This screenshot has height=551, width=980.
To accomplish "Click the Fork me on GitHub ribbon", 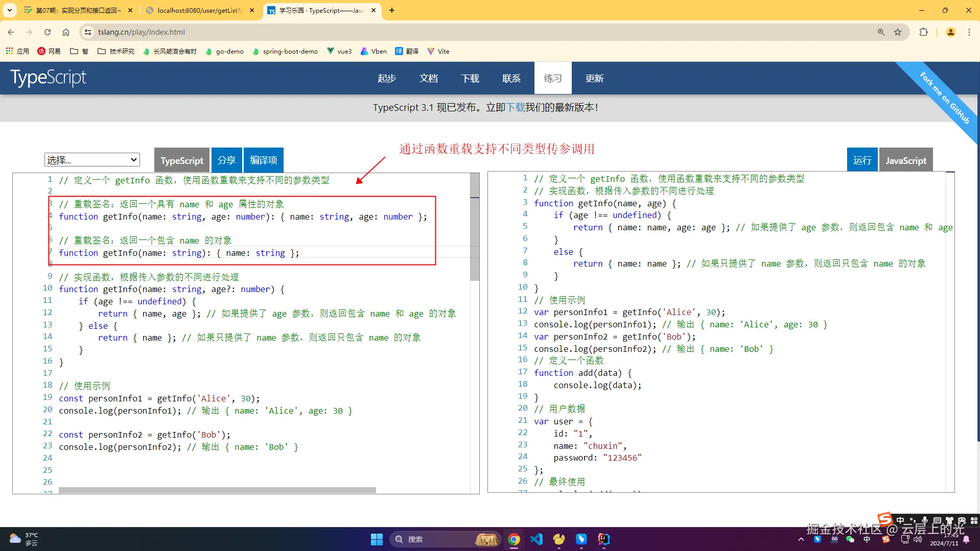I will click(944, 97).
